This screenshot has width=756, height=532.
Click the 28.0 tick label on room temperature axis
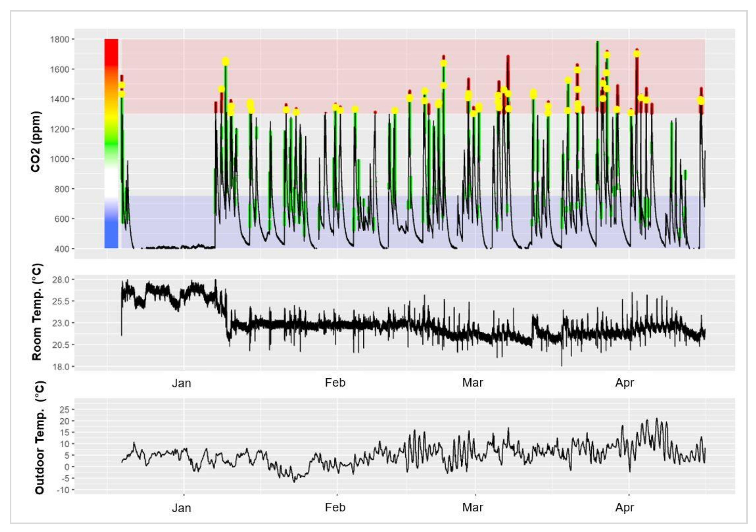[61, 280]
